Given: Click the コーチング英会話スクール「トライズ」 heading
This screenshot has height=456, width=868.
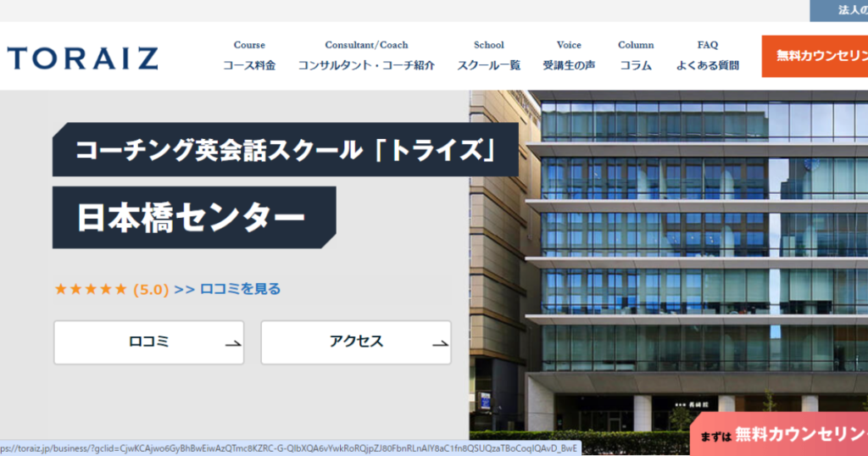Looking at the screenshot, I should click(x=286, y=149).
